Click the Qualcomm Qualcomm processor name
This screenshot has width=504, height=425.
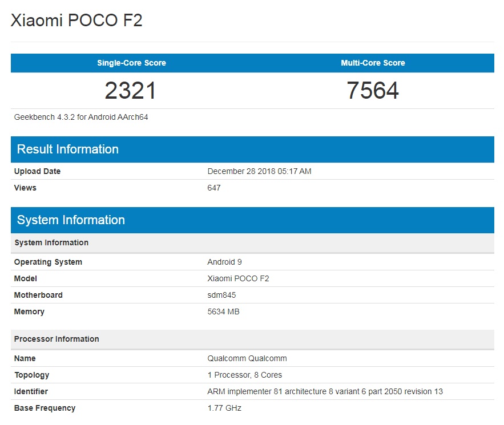pos(247,358)
